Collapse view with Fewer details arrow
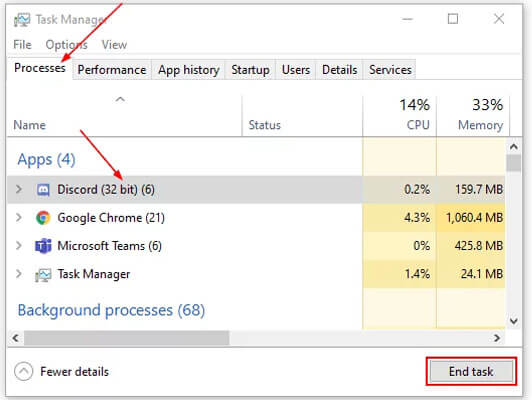Screen dimensions: 532x400 tap(24, 372)
